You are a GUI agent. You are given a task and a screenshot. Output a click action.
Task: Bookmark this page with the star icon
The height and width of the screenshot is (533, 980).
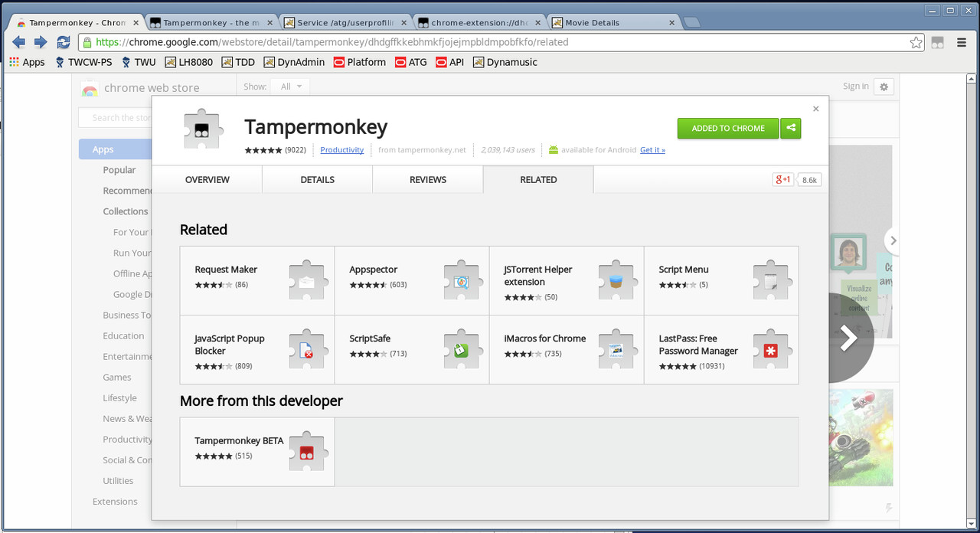(916, 42)
